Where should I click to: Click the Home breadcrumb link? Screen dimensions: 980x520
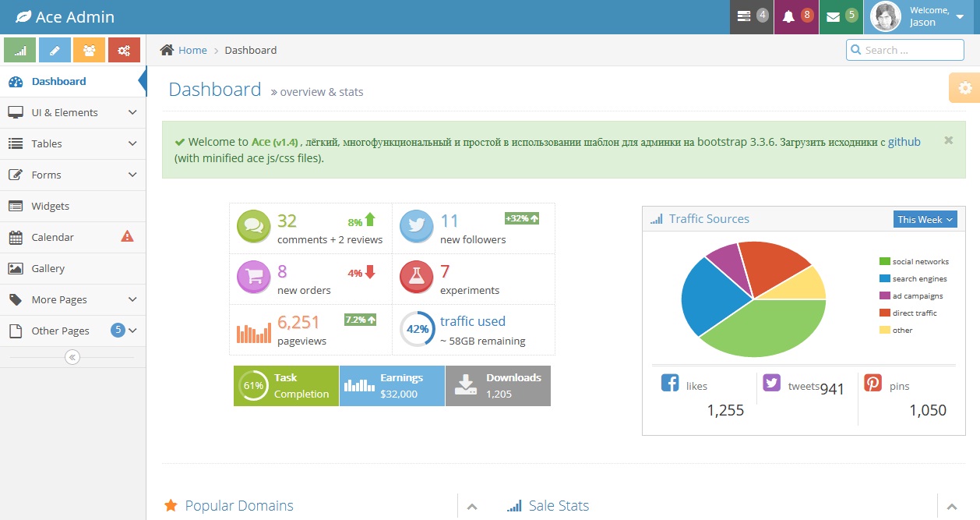[x=192, y=50]
